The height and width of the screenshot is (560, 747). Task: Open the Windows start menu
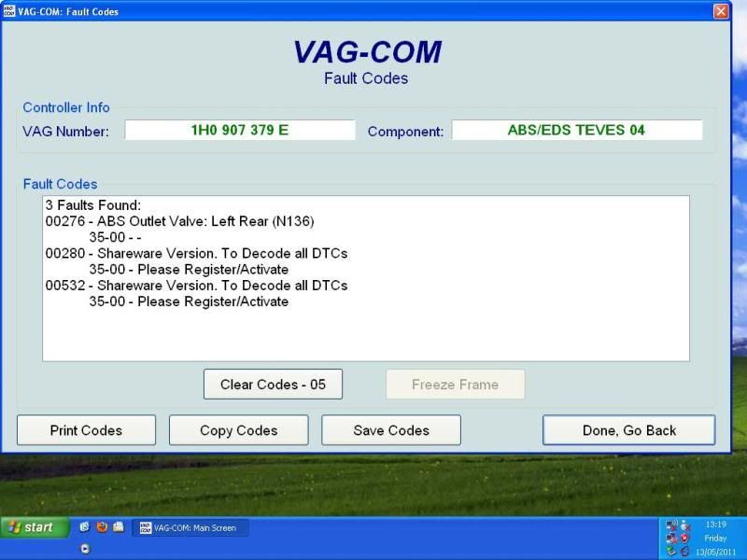pyautogui.click(x=35, y=527)
